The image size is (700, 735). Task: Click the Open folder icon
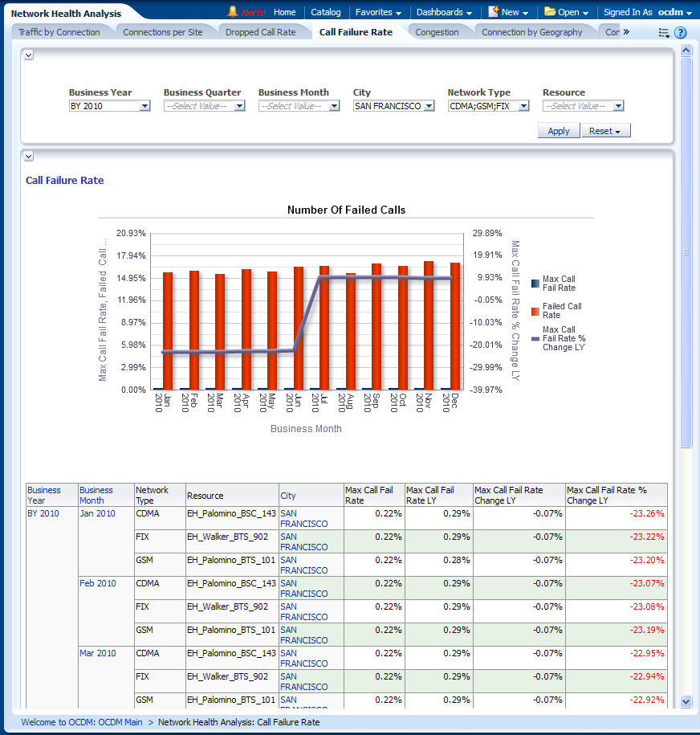[x=550, y=12]
